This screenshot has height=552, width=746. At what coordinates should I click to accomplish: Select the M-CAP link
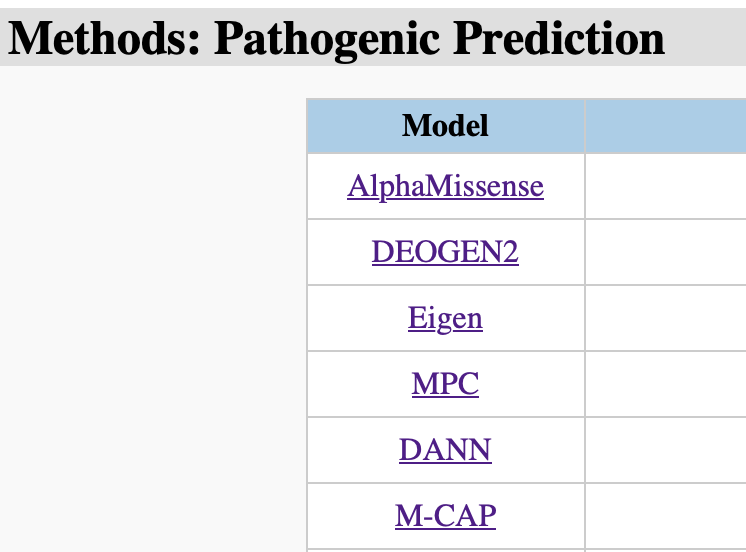pyautogui.click(x=445, y=516)
